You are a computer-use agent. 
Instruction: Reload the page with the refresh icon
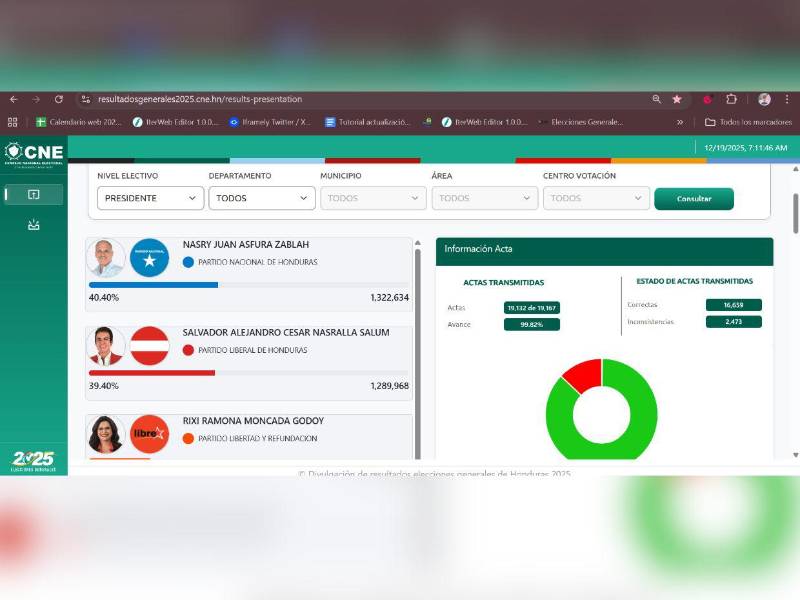(59, 100)
